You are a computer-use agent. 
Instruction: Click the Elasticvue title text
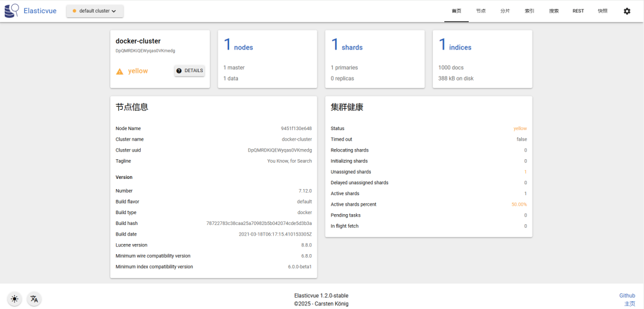[x=41, y=11]
